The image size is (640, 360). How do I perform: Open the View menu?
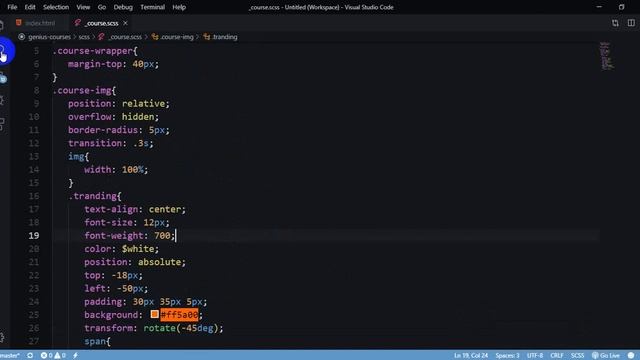click(x=83, y=7)
